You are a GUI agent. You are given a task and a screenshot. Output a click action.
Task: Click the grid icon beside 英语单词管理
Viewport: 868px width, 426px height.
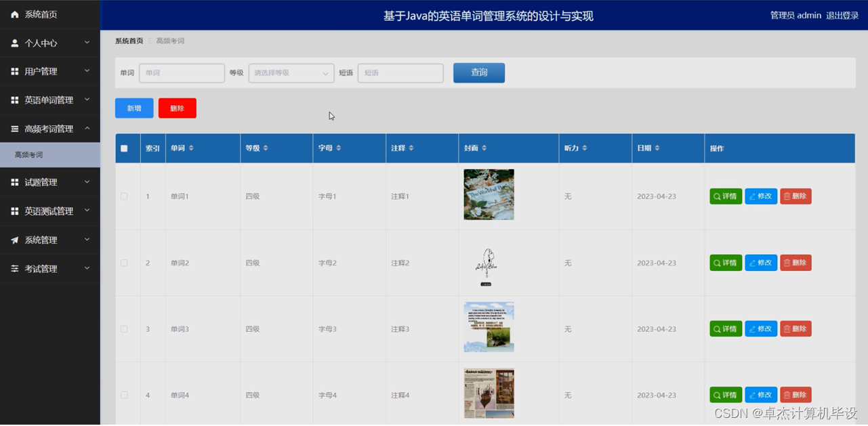click(15, 100)
